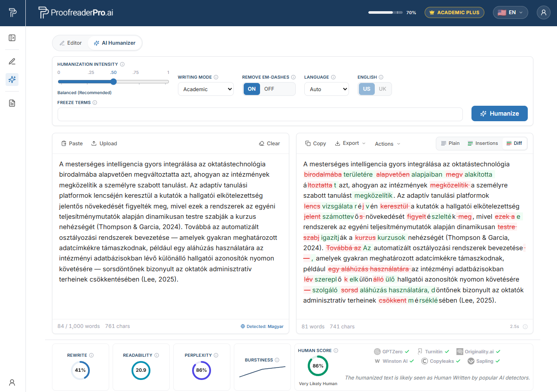Click the Burstiness info icon
Viewport: 557px width, 392px height.
[277, 360]
